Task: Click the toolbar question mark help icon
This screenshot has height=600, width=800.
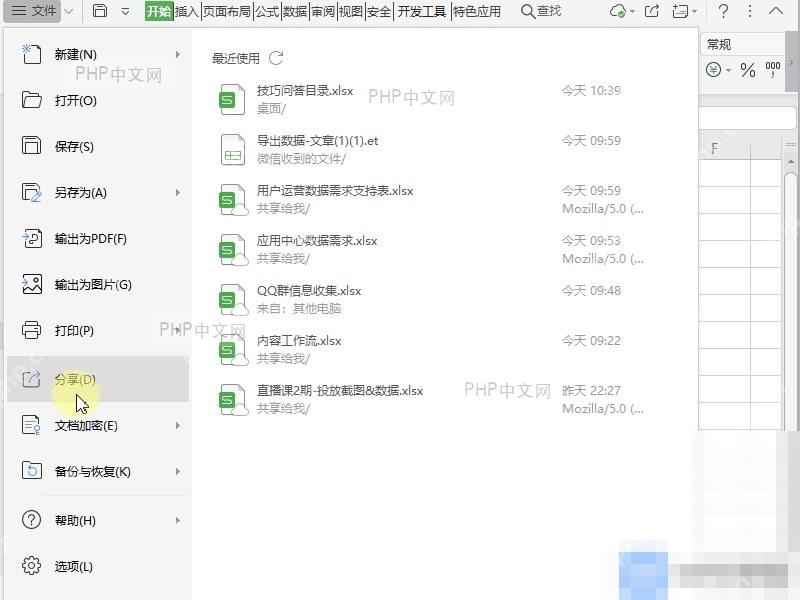Action: [723, 11]
